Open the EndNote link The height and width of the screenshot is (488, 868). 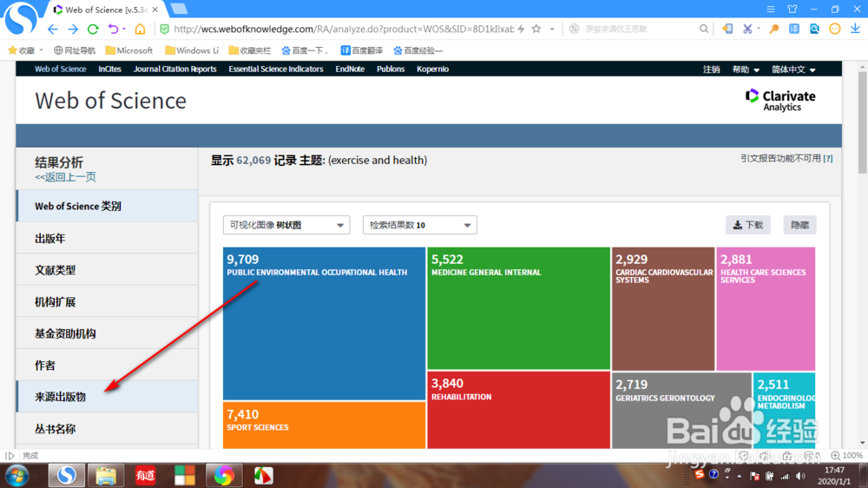[x=350, y=69]
